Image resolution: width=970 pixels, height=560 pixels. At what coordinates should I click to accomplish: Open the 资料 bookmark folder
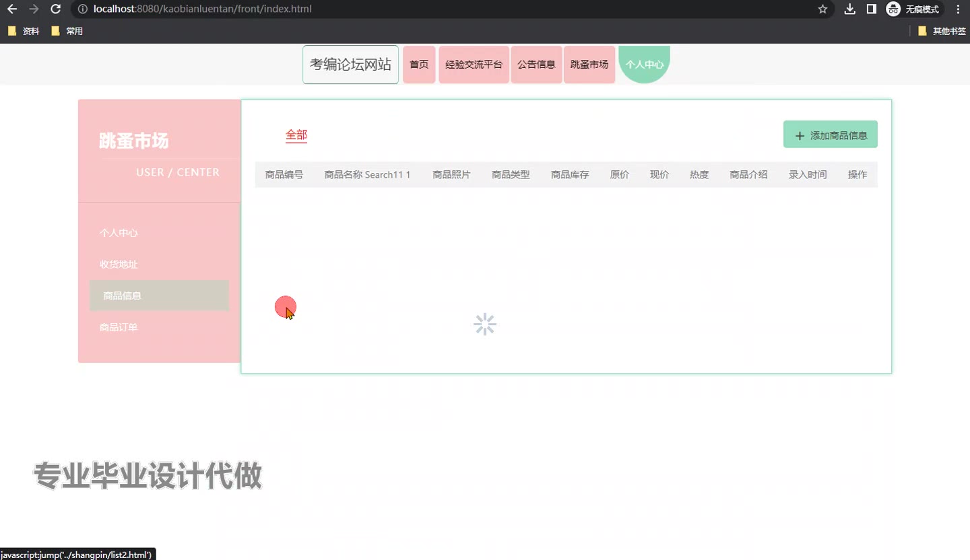[24, 31]
